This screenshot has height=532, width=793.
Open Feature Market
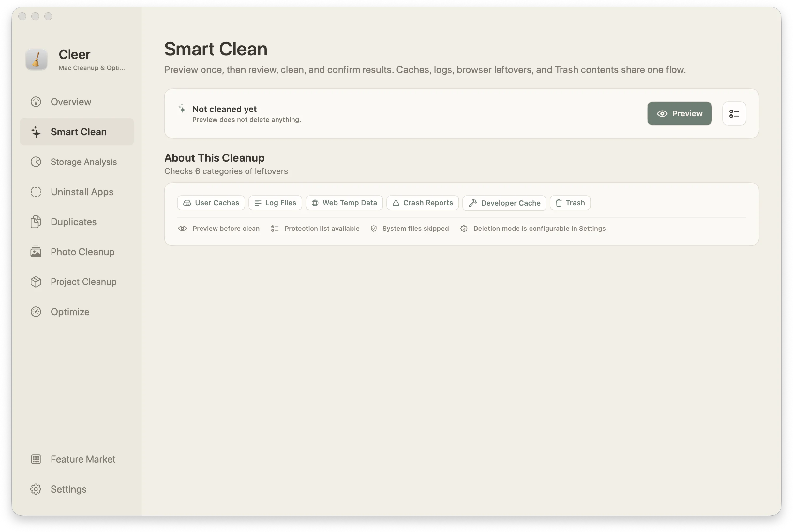tap(77, 459)
